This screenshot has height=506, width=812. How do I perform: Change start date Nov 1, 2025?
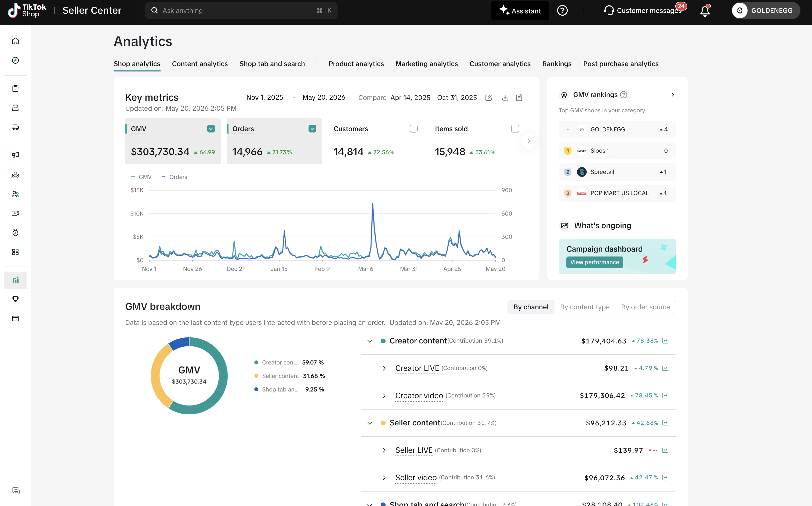coord(264,97)
